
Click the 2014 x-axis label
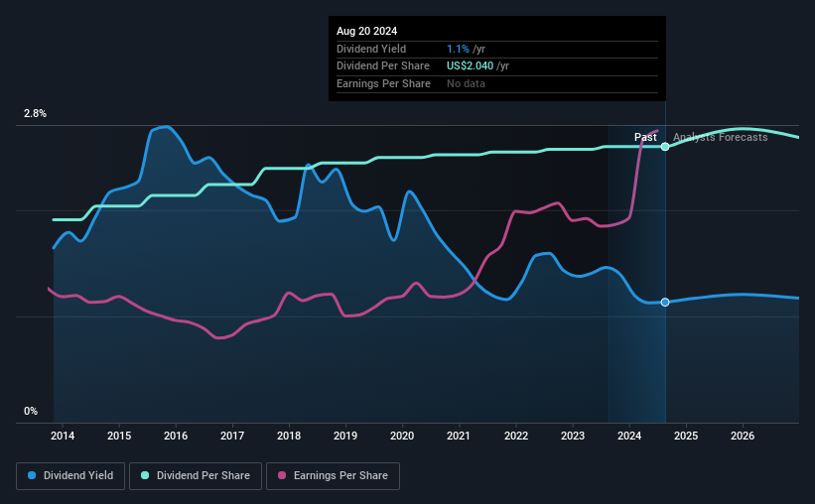point(63,436)
